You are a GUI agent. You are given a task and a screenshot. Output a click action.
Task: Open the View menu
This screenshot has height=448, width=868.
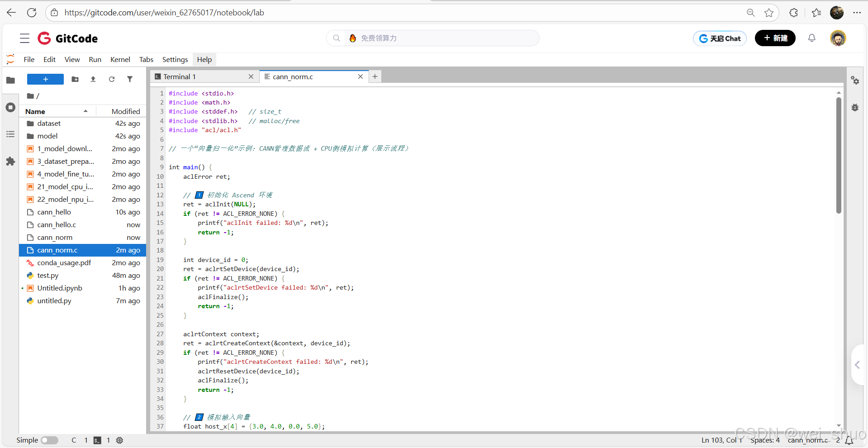click(x=72, y=59)
